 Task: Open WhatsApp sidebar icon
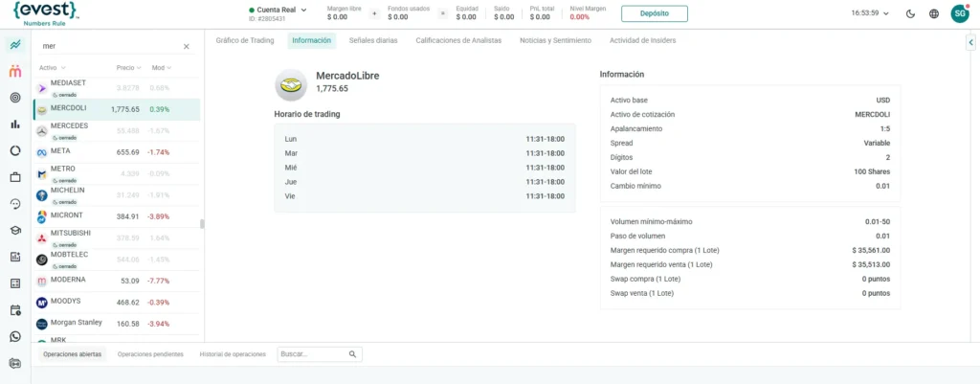pos(15,336)
